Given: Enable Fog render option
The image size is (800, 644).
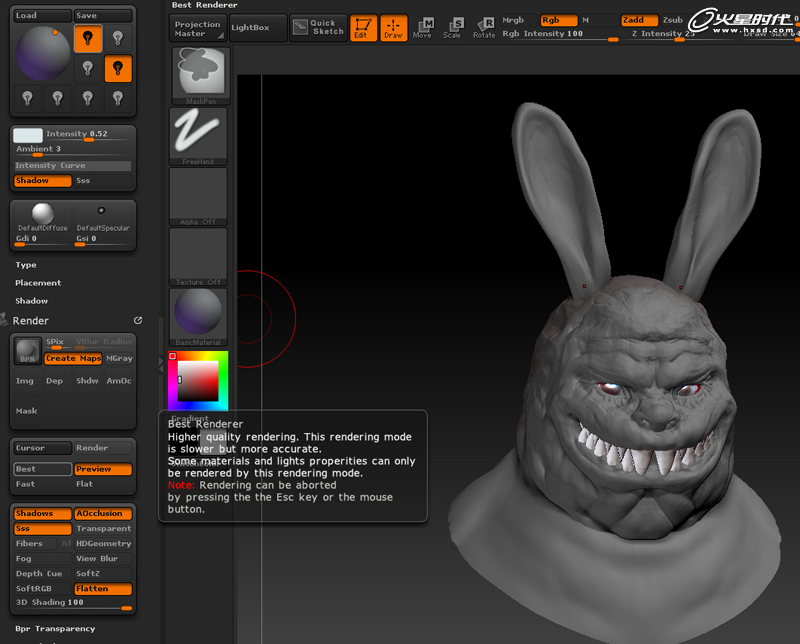Looking at the screenshot, I should (42, 559).
